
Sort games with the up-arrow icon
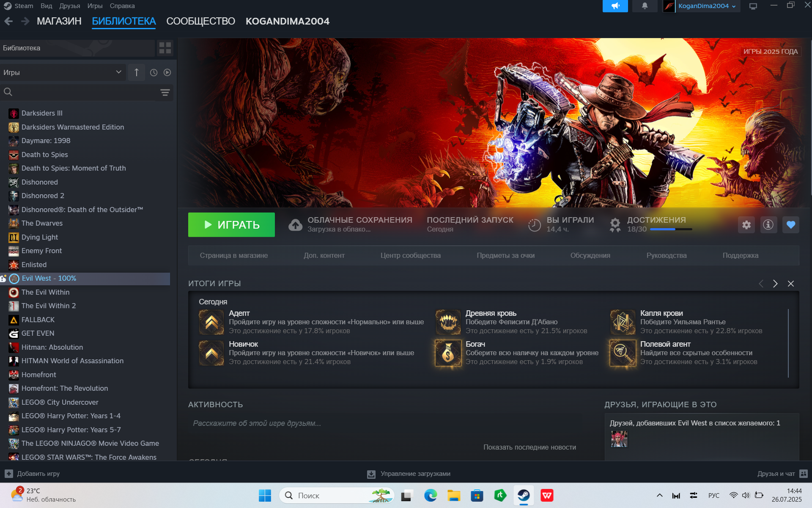(x=136, y=72)
